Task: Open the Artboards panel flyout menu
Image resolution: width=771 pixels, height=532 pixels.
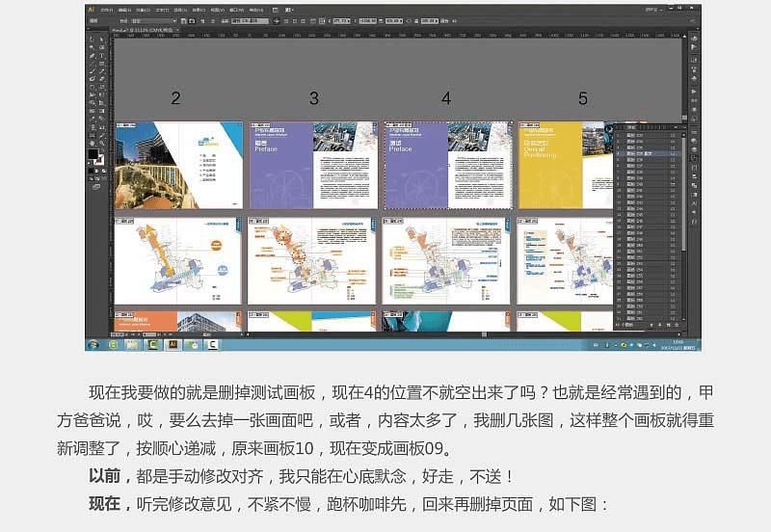Action: (682, 127)
